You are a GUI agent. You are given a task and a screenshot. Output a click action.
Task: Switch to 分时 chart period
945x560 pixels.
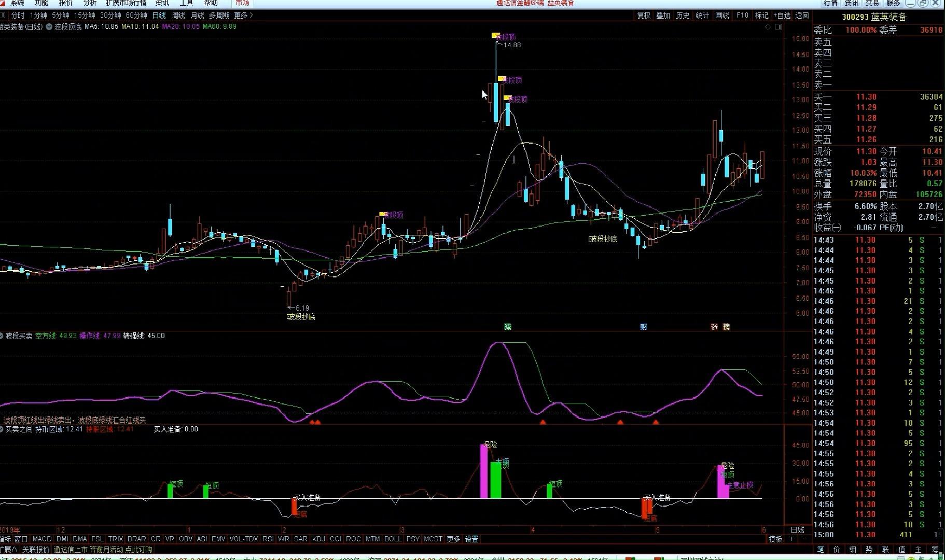(18, 16)
